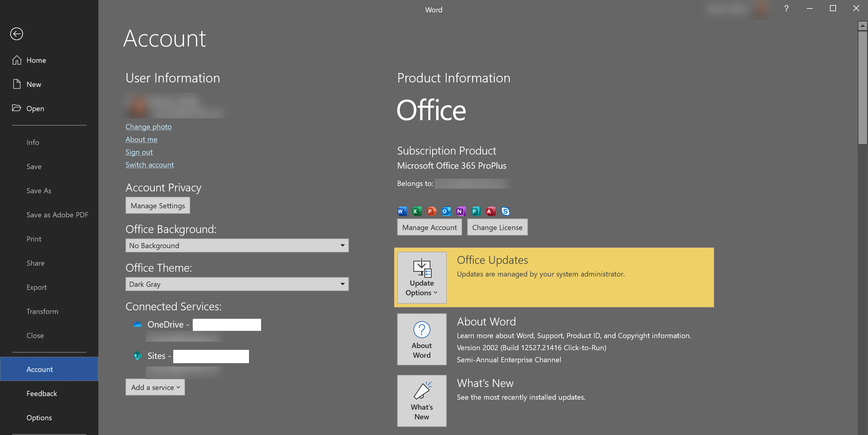Click the Version 2002 build text
Image resolution: width=868 pixels, height=435 pixels.
[531, 348]
